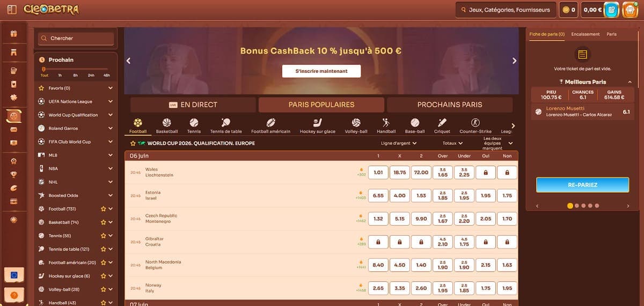
Task: Open the gift promotions icon in the sidebar
Action: [x=14, y=34]
